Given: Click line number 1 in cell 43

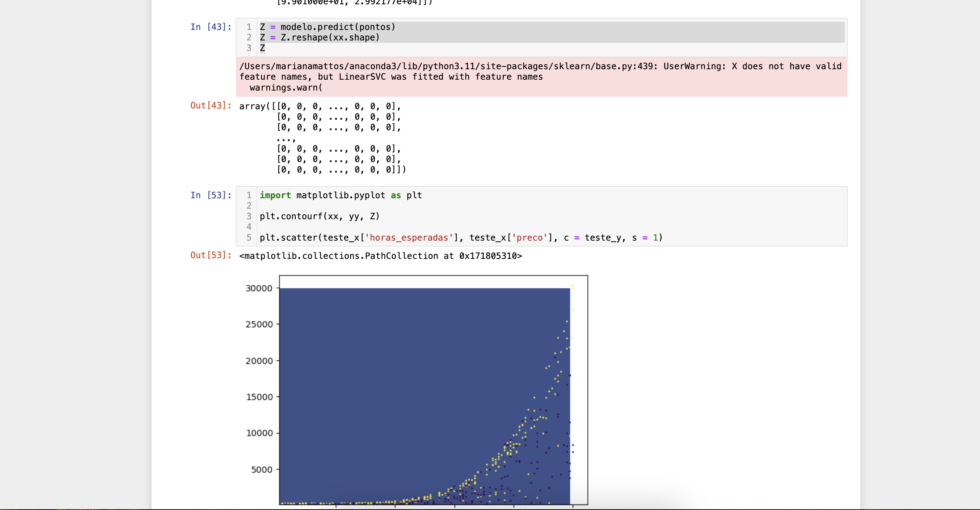Looking at the screenshot, I should tap(249, 27).
